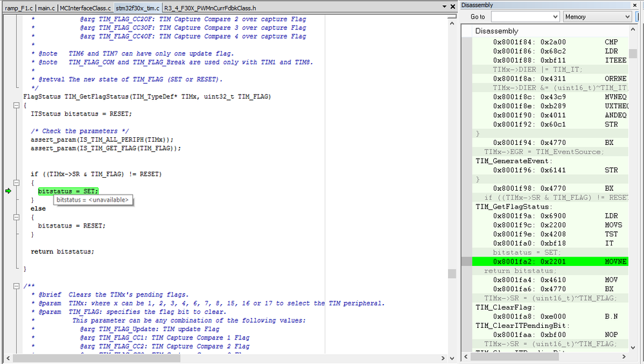Click the disassembly horizontal scrollbar left arrow
Screen dimensions: 644x364
click(x=465, y=357)
